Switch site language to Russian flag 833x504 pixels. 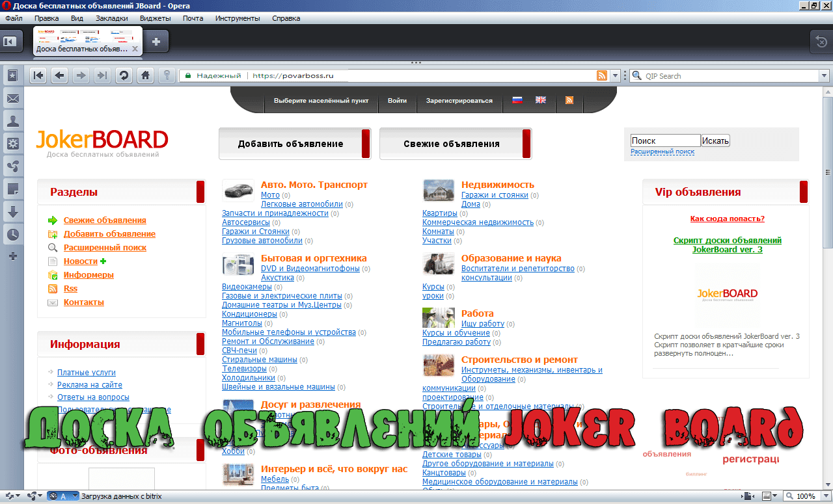517,100
